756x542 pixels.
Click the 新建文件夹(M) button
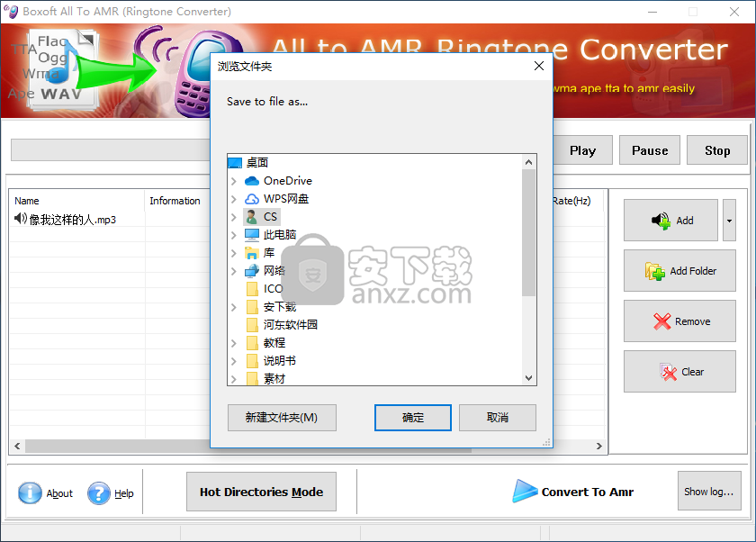(282, 418)
